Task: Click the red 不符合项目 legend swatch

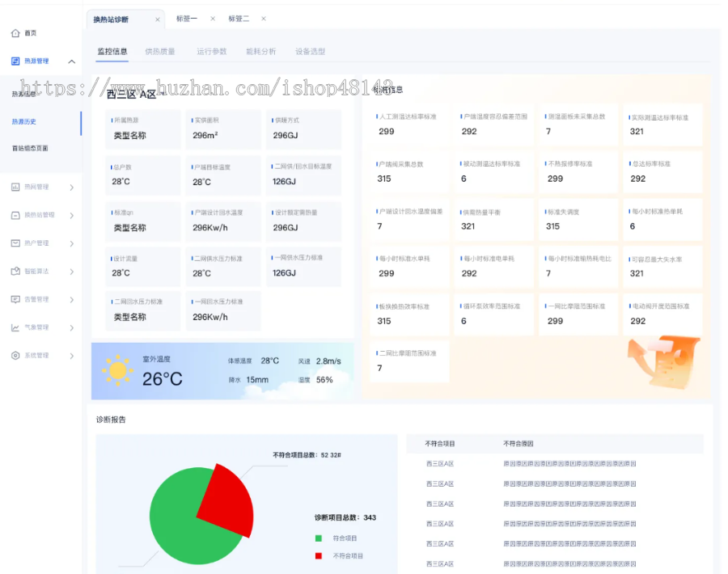Action: point(319,556)
